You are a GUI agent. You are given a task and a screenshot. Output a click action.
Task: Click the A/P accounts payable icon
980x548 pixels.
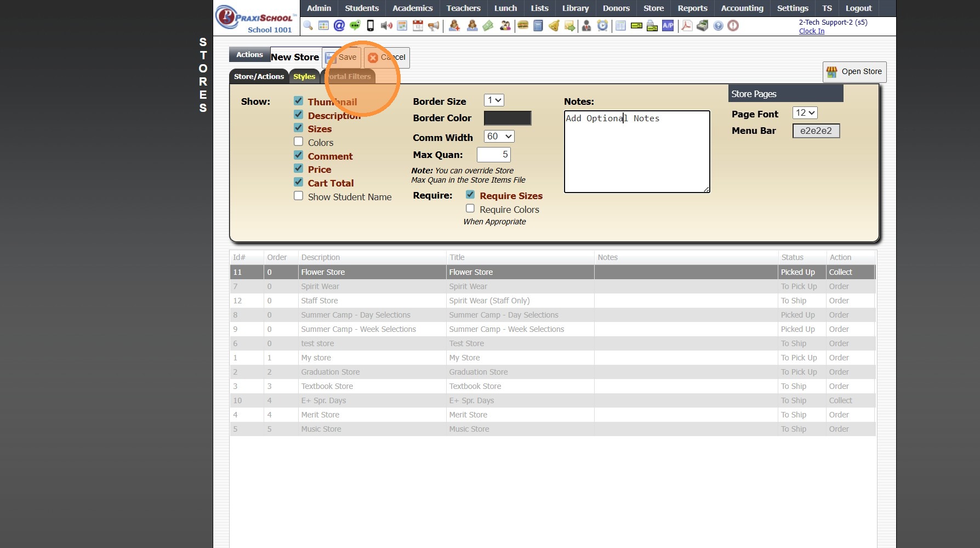(668, 25)
